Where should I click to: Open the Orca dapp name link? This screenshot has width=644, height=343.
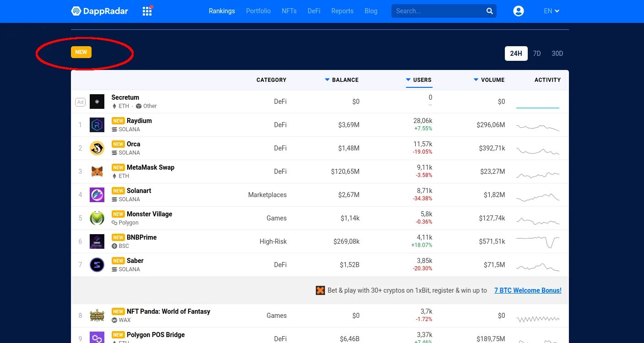coord(134,144)
